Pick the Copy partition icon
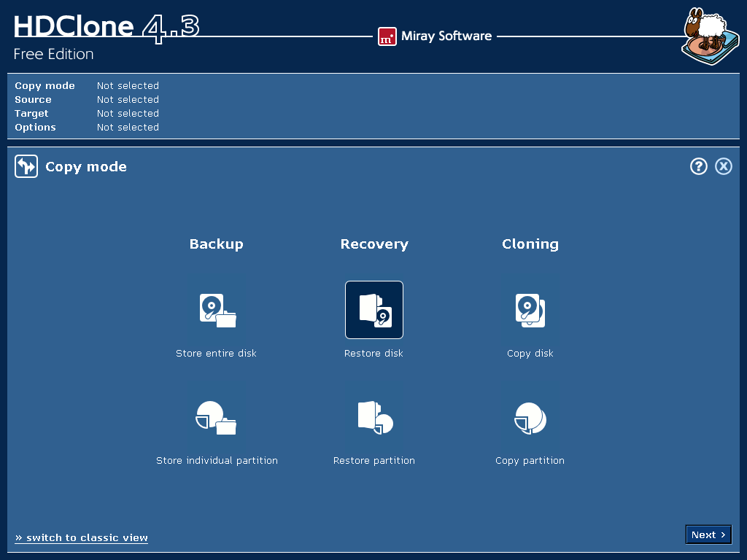The width and height of the screenshot is (747, 560). coord(530,418)
